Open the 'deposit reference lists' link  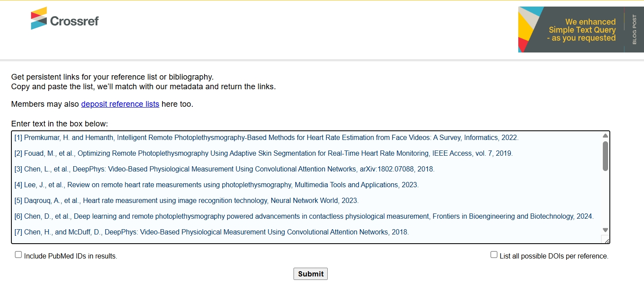coord(120,104)
